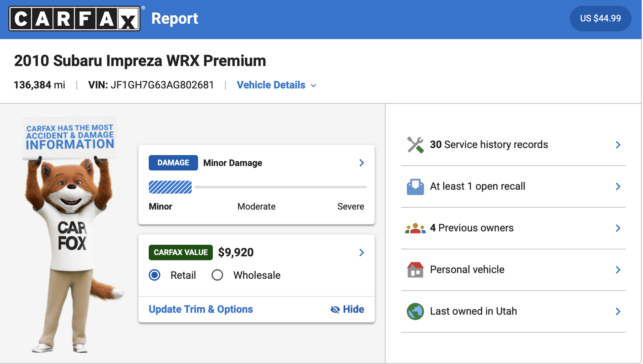The image size is (643, 364).
Task: Select the Wholesale radio button
Action: [x=217, y=275]
